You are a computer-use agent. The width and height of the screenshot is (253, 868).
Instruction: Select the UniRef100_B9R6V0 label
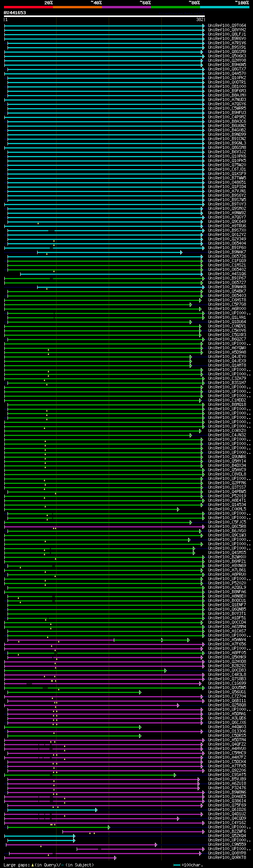227,39
